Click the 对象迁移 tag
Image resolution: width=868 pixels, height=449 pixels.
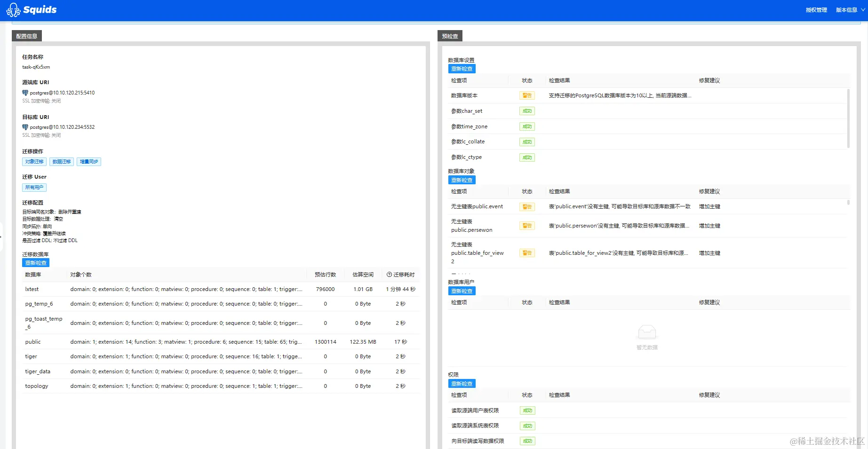34,162
